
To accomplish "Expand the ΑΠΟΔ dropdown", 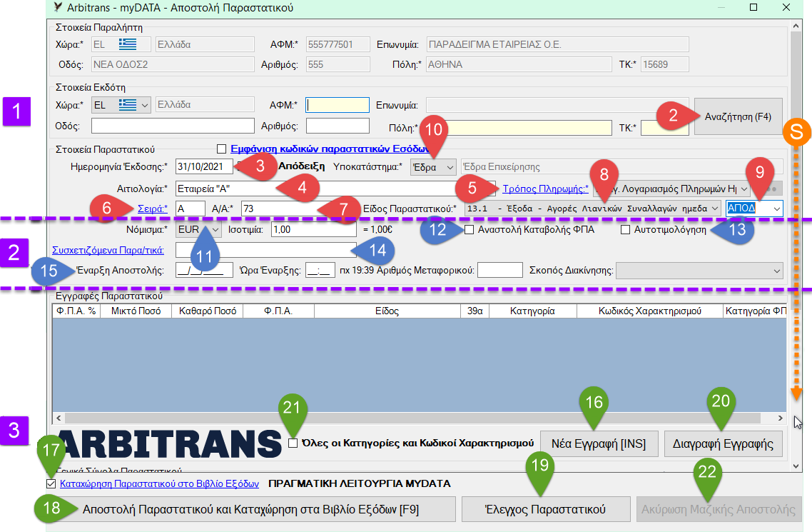I will pos(776,209).
